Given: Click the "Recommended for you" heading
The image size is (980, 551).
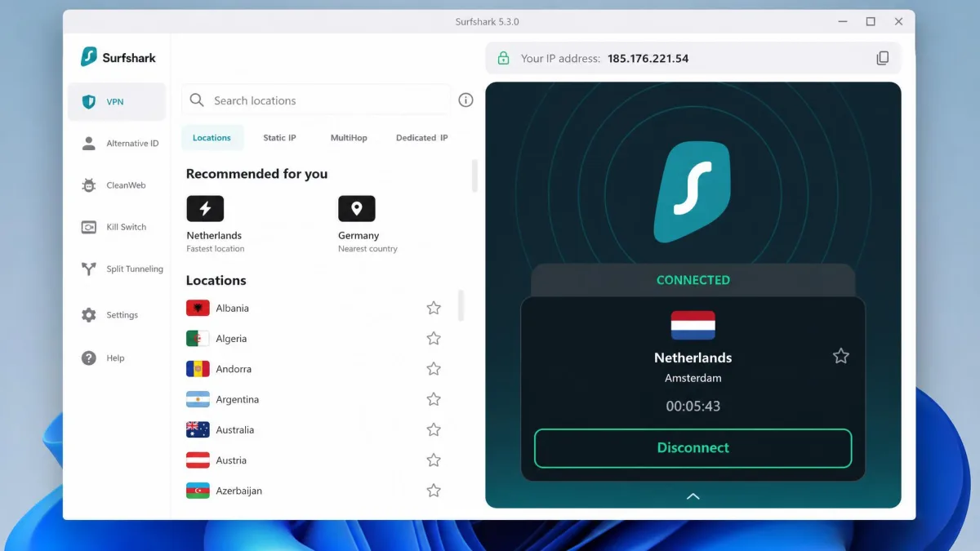Looking at the screenshot, I should coord(256,174).
